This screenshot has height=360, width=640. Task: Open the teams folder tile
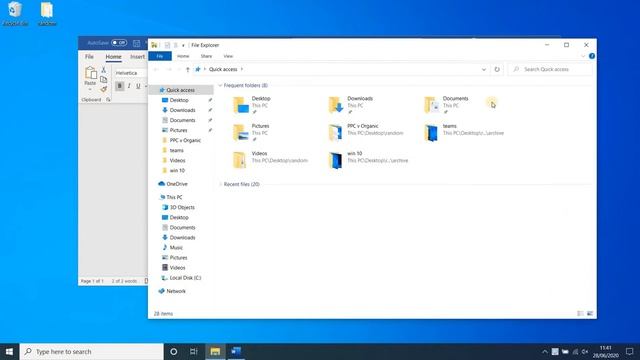tap(464, 133)
